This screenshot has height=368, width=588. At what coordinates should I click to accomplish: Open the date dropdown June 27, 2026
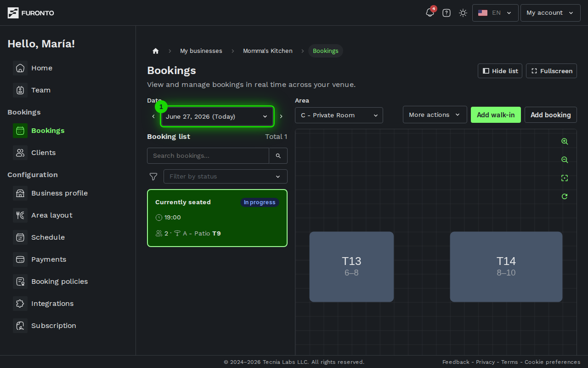tap(217, 116)
